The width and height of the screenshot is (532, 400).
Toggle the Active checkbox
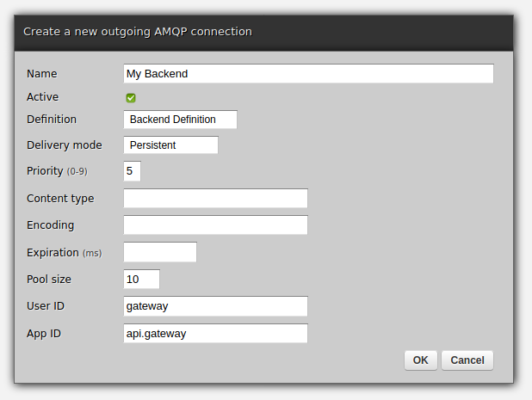(131, 98)
